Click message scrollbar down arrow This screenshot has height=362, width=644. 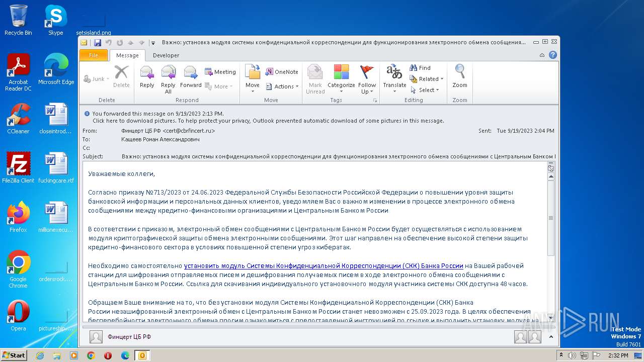551,318
